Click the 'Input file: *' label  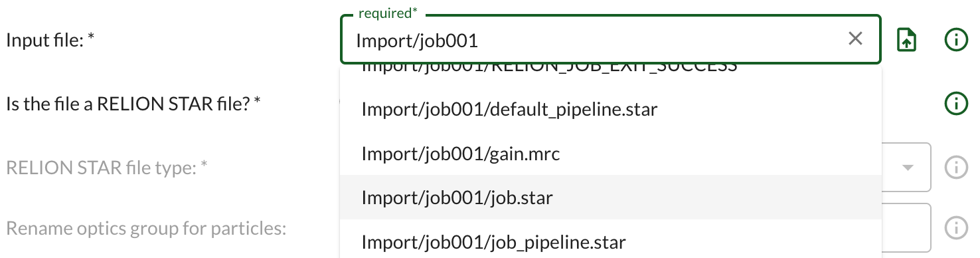[50, 41]
